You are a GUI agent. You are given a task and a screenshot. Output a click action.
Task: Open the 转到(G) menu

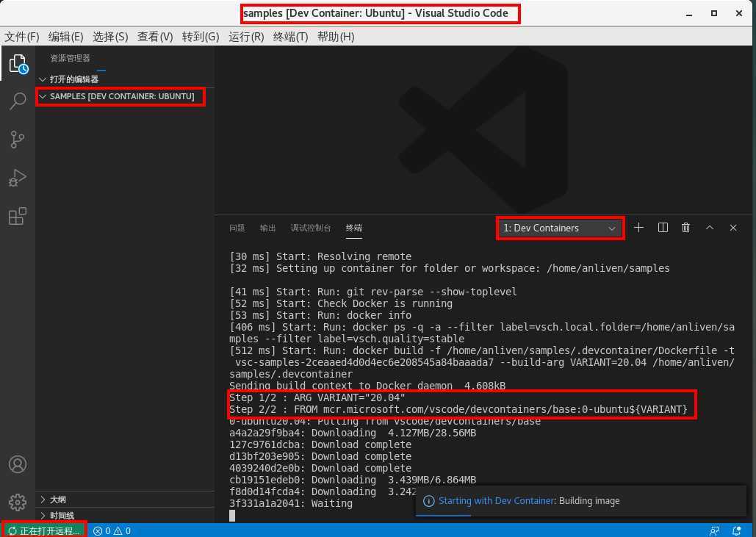pos(201,37)
